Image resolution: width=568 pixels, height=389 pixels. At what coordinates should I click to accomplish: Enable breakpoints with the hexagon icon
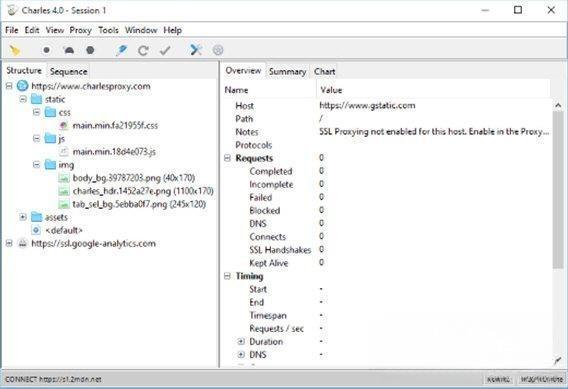90,50
